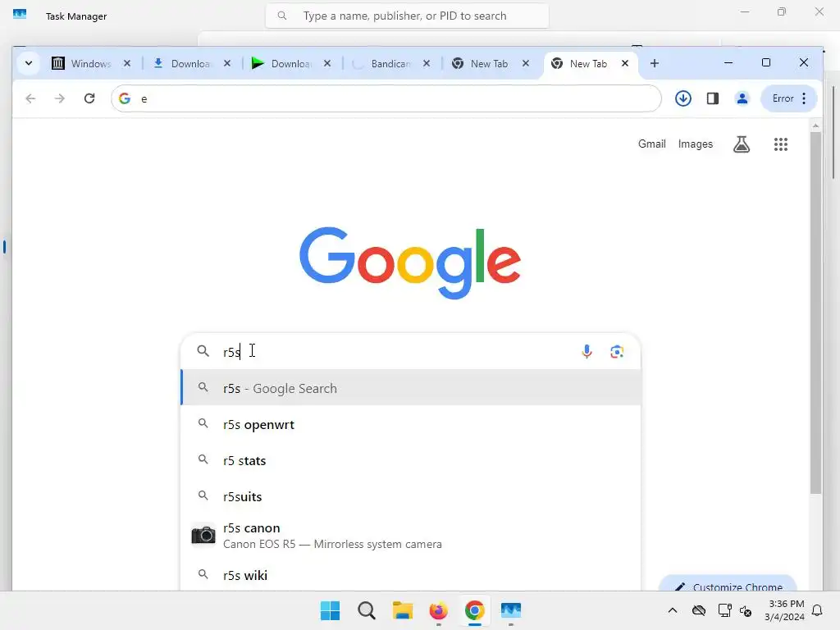Screen dimensions: 840x630
Task: Open Windows Start menu
Action: pyautogui.click(x=330, y=610)
